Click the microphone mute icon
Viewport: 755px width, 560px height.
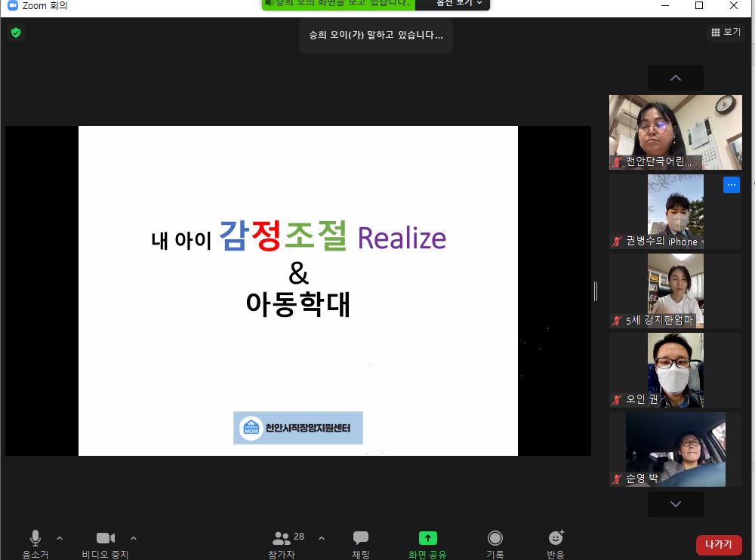coord(35,538)
